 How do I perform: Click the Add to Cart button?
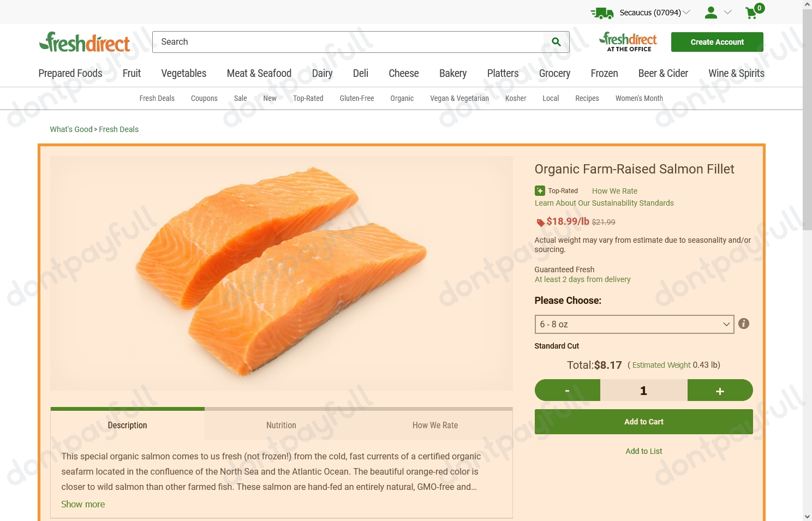[644, 422]
